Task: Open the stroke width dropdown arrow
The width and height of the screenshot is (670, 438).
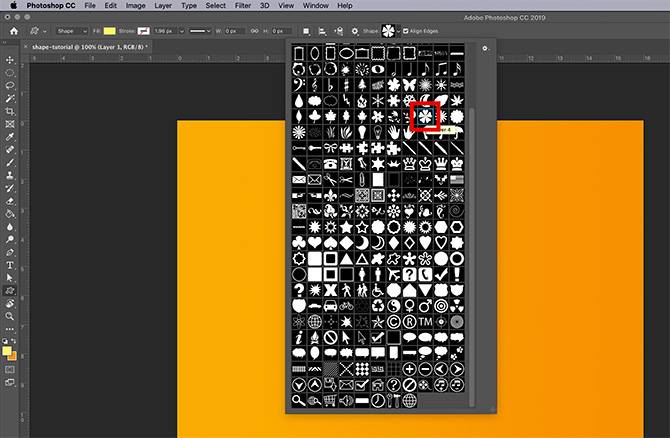Action: coord(182,31)
